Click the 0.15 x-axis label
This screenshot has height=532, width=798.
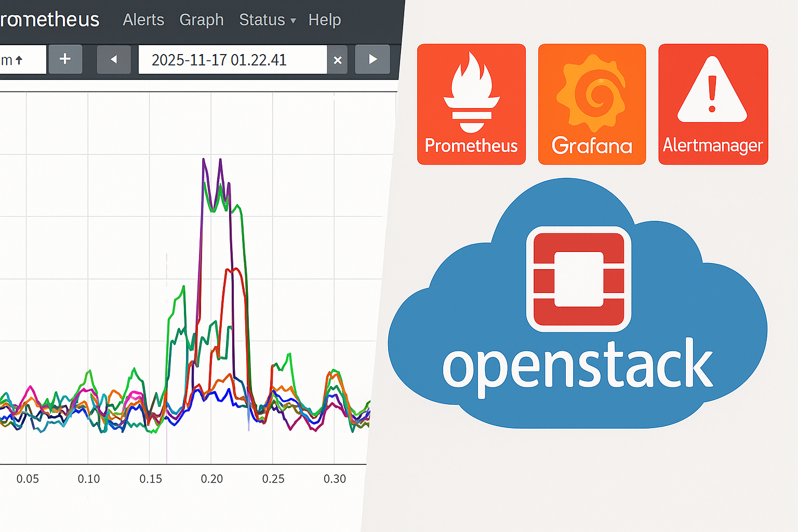[x=151, y=478]
